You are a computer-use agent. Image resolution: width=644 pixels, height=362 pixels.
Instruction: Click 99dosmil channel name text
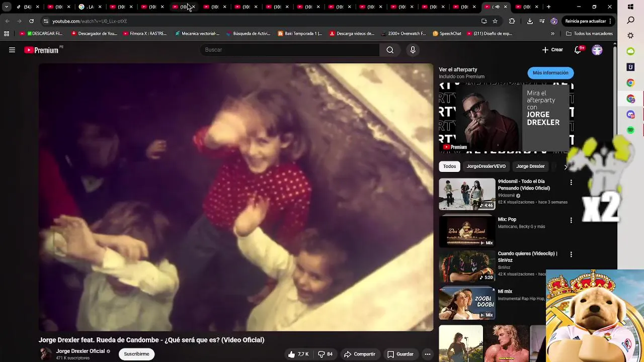506,196
